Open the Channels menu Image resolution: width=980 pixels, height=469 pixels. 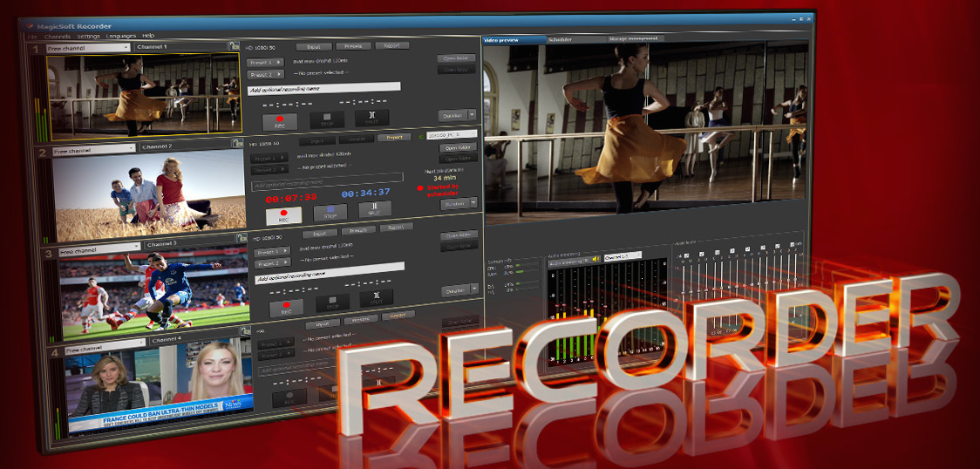[58, 37]
